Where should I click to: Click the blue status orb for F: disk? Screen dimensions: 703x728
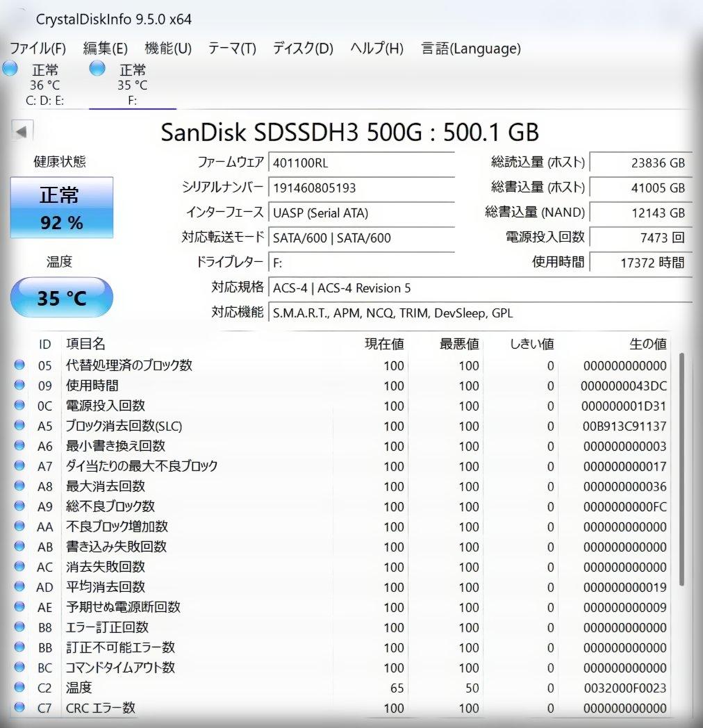97,68
